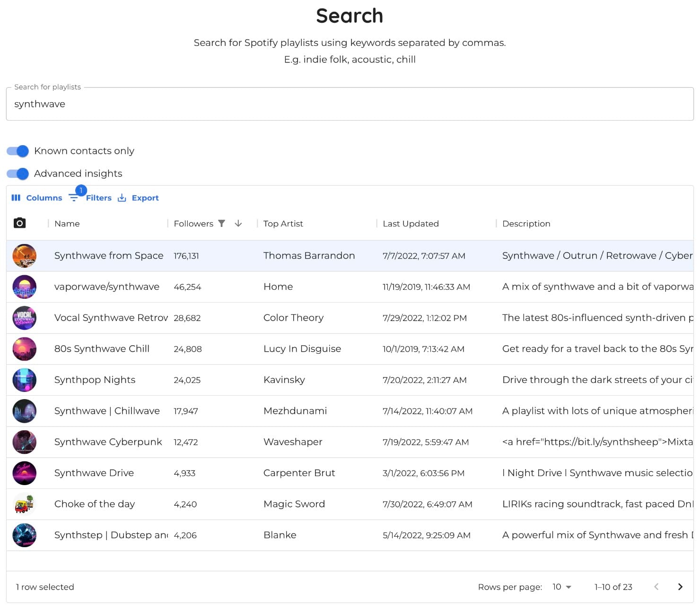Click the Followers sort descending arrow

(x=238, y=224)
